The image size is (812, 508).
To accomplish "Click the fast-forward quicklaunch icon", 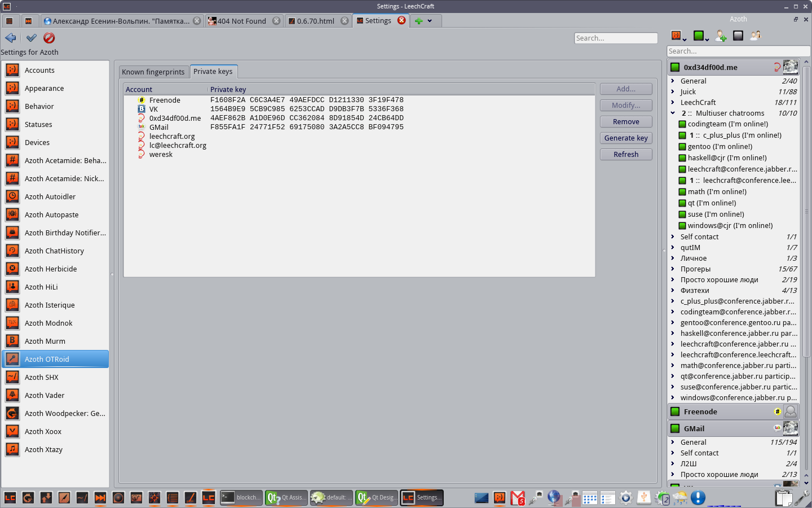I will [x=100, y=498].
